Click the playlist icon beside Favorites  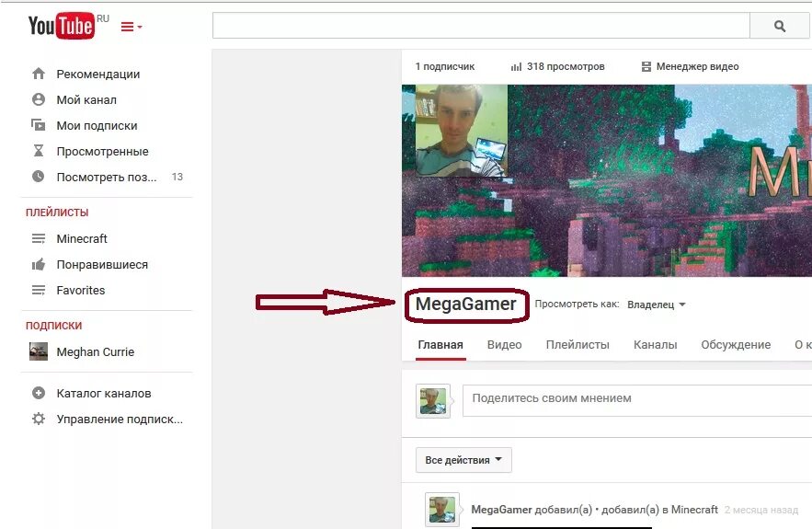pos(39,290)
